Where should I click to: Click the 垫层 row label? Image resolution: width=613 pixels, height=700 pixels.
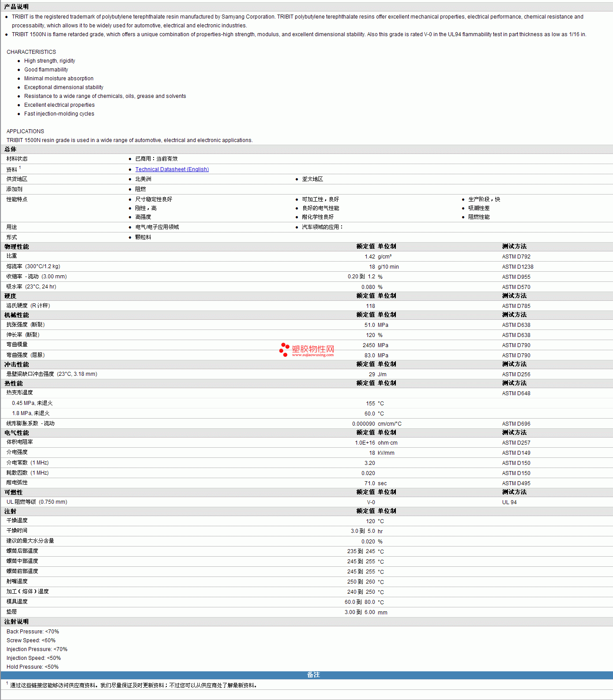point(11,612)
